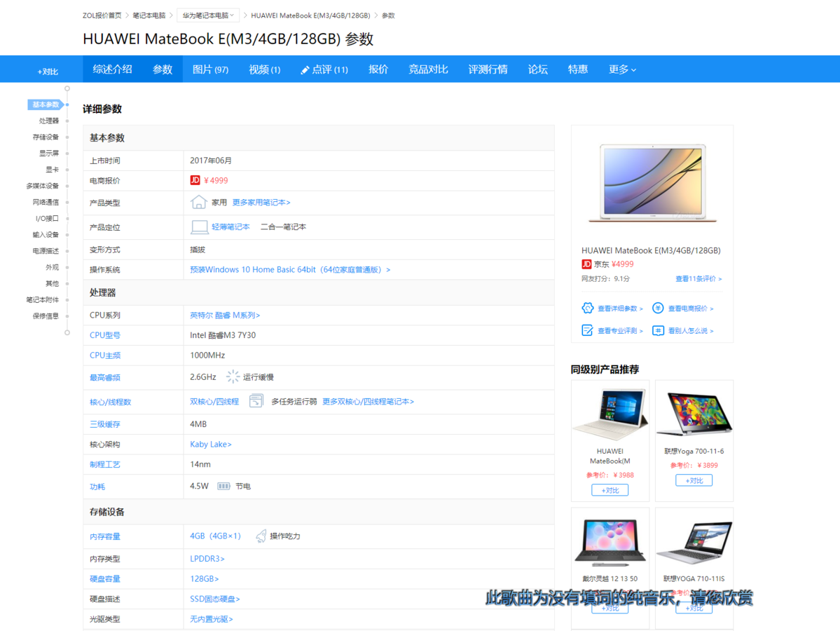
Task: Expand the 华为笔记本电脑 breadcrumb dropdown
Action: [208, 15]
